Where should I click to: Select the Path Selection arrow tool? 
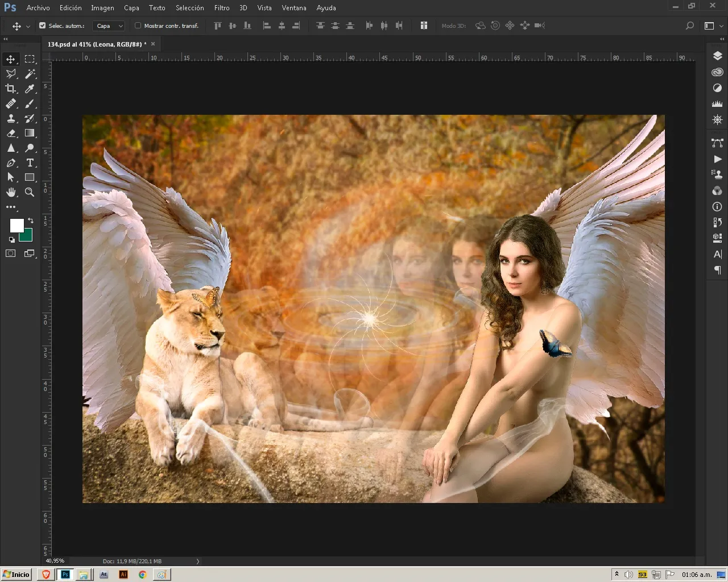click(x=11, y=177)
